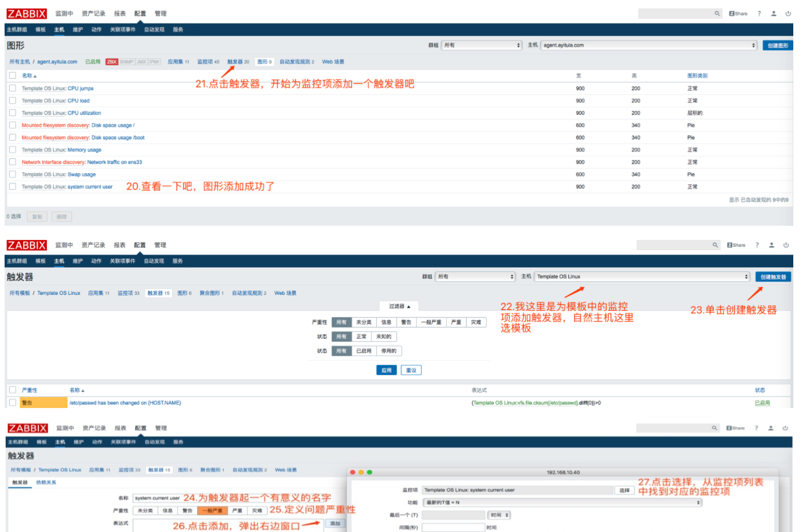This screenshot has width=803, height=532.
Task: Click the 表达式 text area in trigger form
Action: pos(228,526)
